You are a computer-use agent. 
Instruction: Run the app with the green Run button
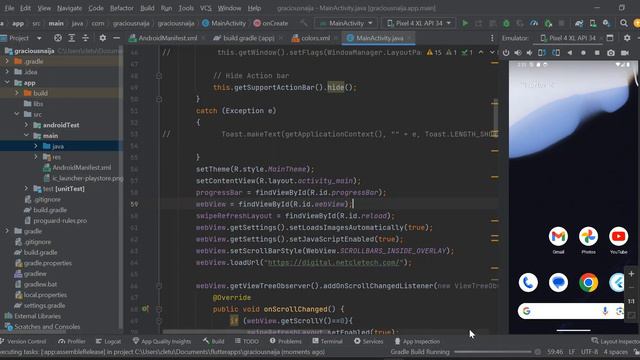point(465,23)
